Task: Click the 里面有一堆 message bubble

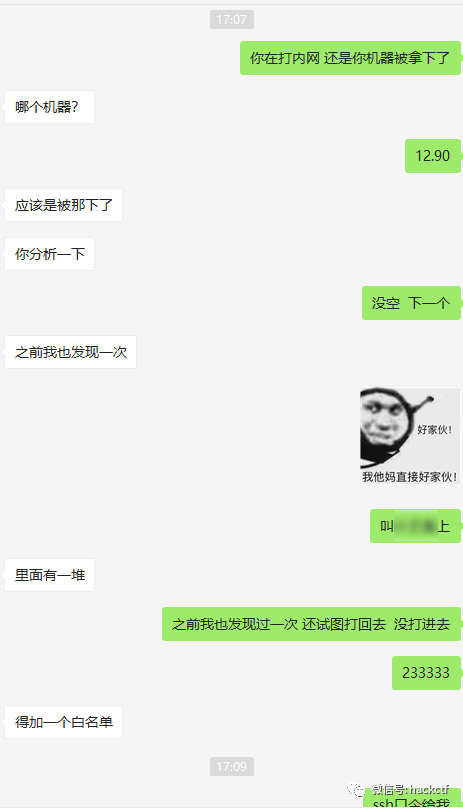Action: pyautogui.click(x=50, y=575)
